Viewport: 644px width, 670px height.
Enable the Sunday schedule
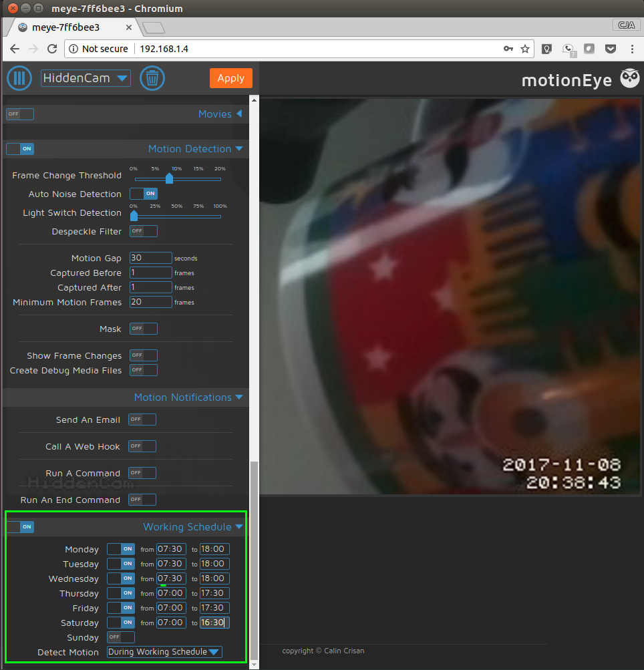tap(121, 637)
